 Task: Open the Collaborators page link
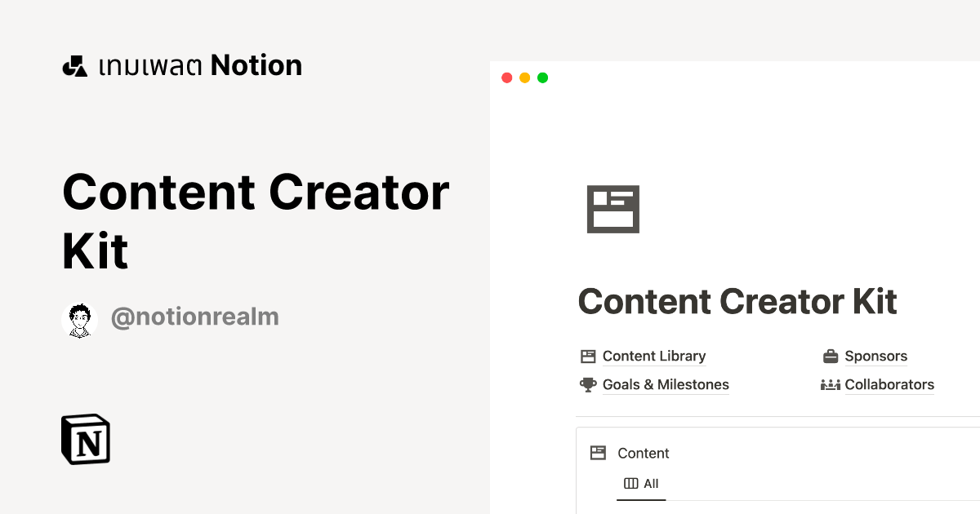889,383
